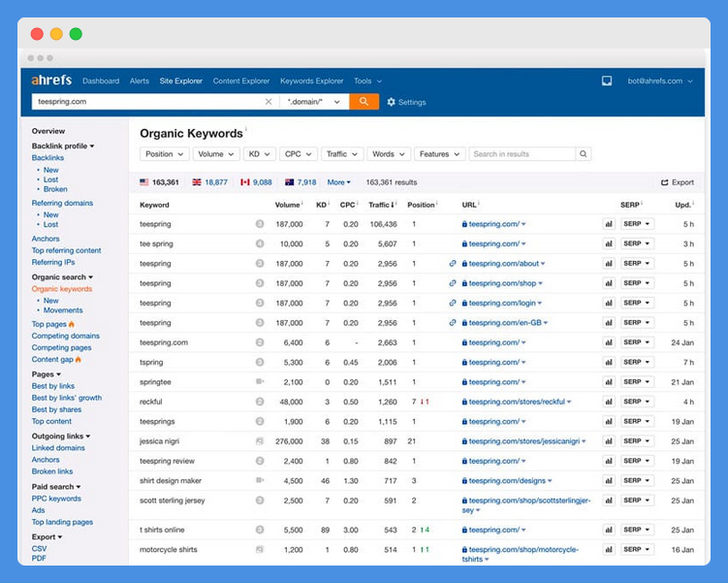Click SERP feature icon for motorcycle shirts keyword

(x=260, y=550)
